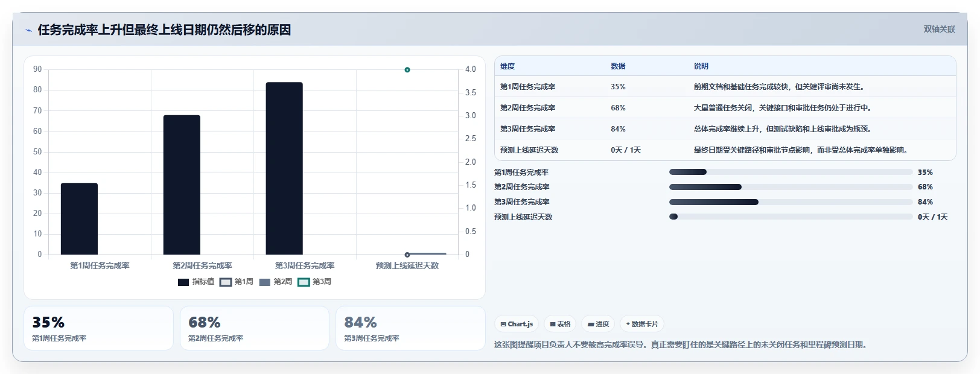Click table value 84%
The image size is (980, 374).
tap(618, 129)
